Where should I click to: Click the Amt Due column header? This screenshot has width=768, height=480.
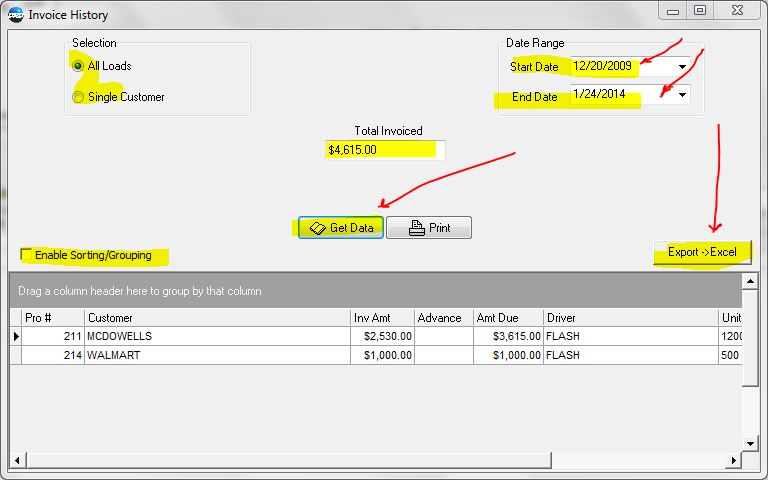[x=508, y=318]
